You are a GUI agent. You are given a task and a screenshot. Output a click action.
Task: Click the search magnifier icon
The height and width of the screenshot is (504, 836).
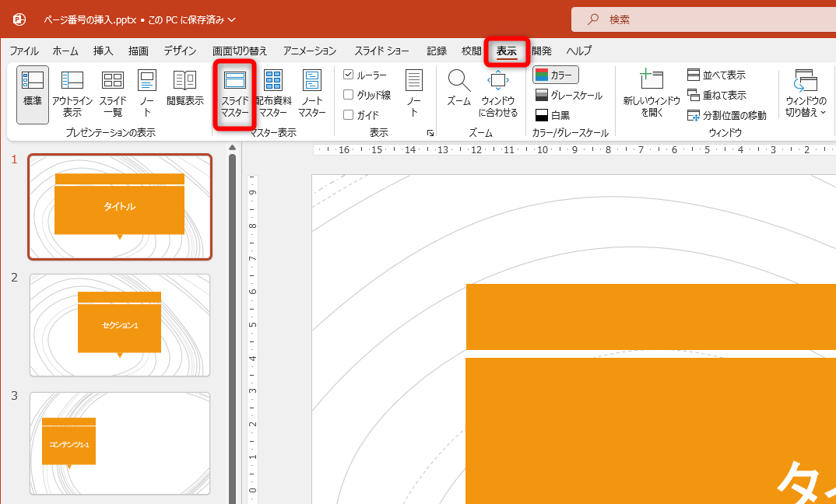point(592,19)
